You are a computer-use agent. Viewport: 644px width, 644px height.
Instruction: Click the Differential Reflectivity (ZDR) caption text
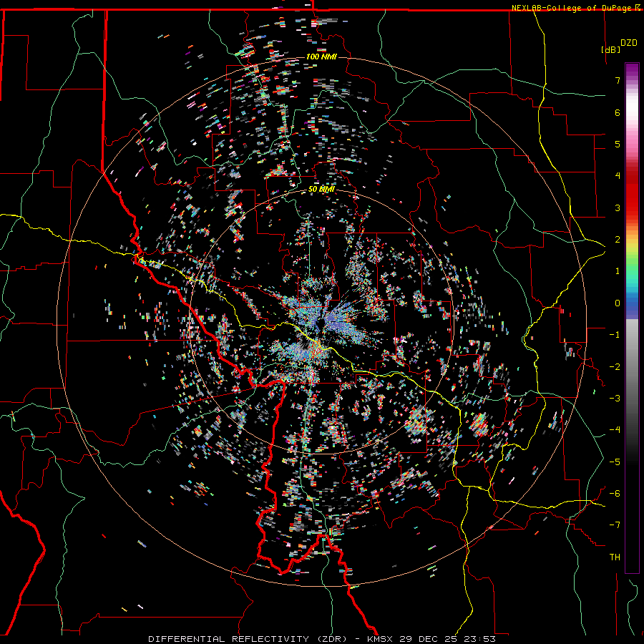pyautogui.click(x=255, y=639)
